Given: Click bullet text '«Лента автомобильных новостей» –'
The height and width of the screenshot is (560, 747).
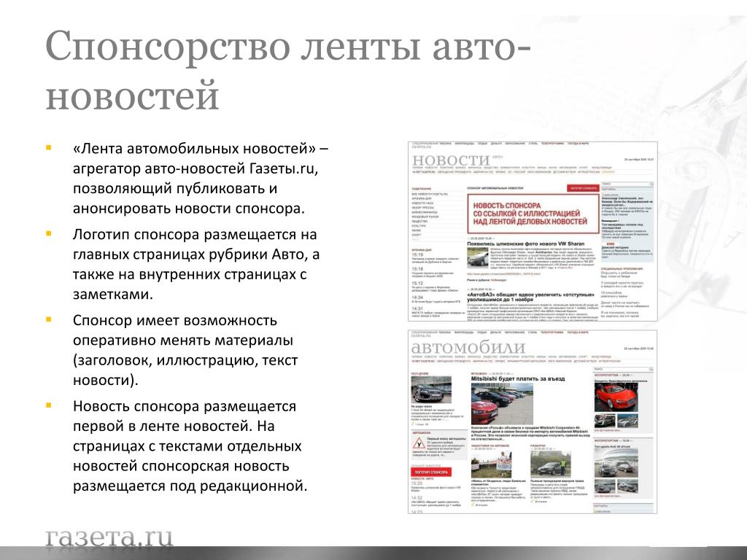Looking at the screenshot, I should click(201, 149).
